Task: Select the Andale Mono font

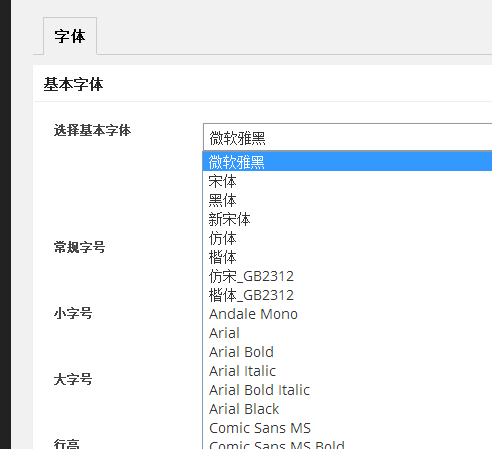Action: pyautogui.click(x=347, y=314)
